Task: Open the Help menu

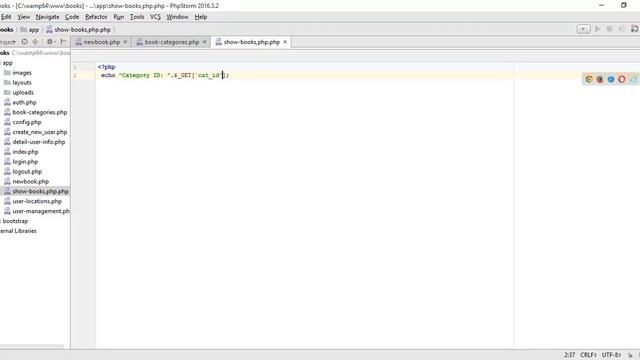Action: pos(201,17)
